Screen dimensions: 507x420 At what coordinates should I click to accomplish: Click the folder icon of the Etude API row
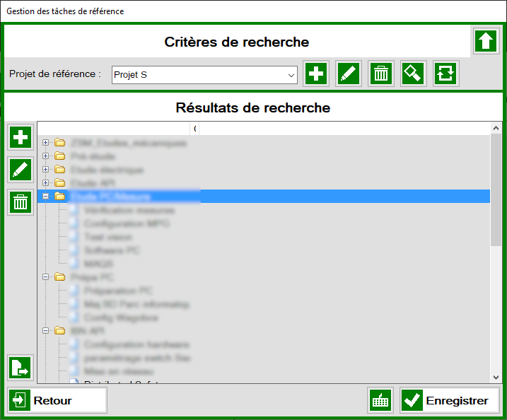(60, 182)
